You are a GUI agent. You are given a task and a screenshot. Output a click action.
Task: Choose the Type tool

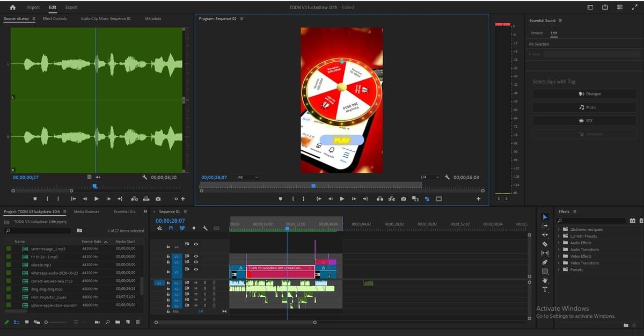(x=545, y=289)
